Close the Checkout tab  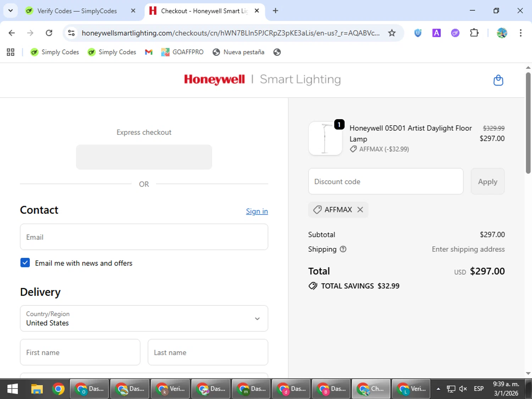(x=257, y=11)
